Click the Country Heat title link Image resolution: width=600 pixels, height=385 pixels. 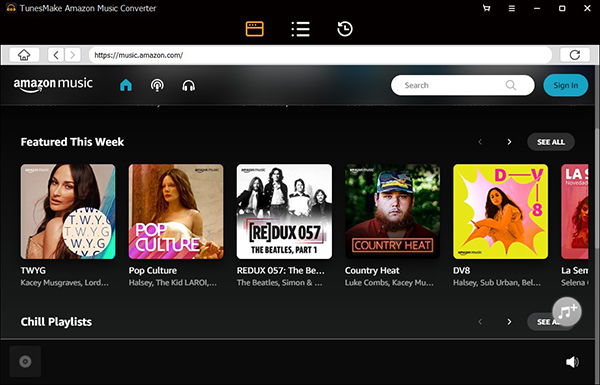372,271
